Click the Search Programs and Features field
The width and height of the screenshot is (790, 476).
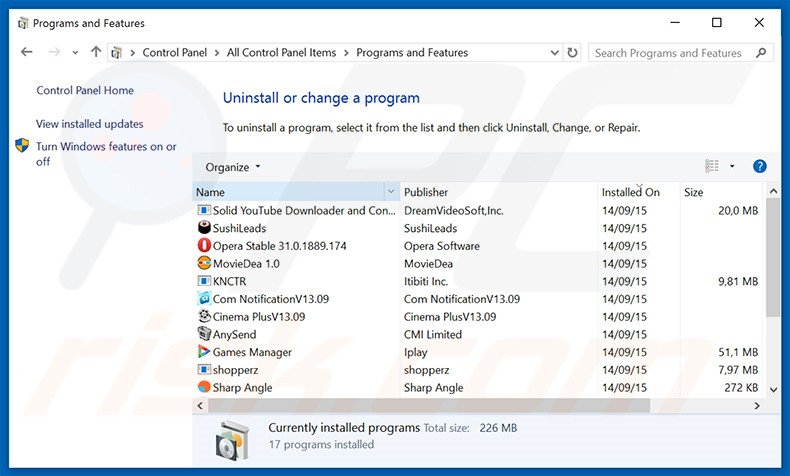pos(672,53)
